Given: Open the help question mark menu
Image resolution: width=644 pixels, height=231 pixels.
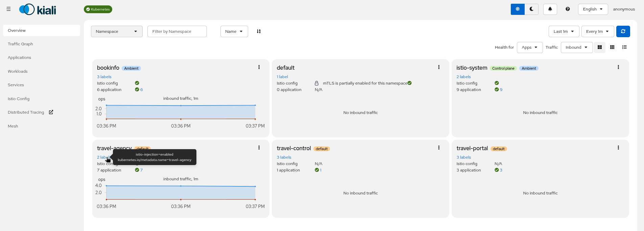Looking at the screenshot, I should [x=568, y=9].
